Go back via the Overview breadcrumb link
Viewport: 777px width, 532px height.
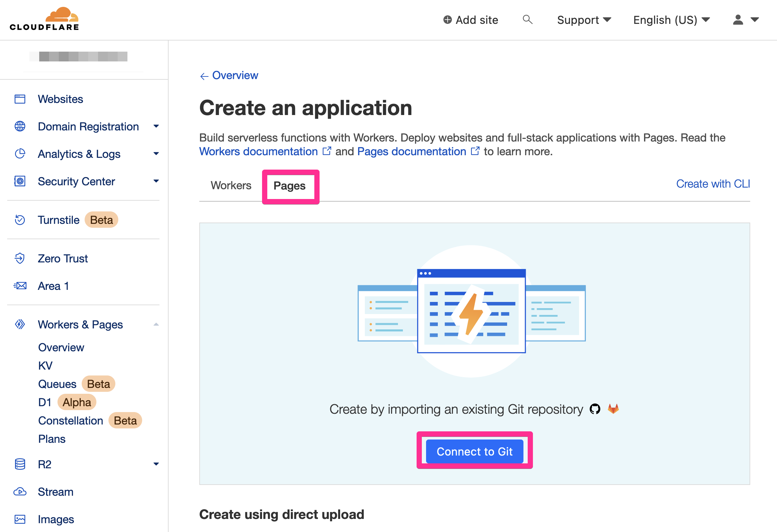(x=235, y=75)
